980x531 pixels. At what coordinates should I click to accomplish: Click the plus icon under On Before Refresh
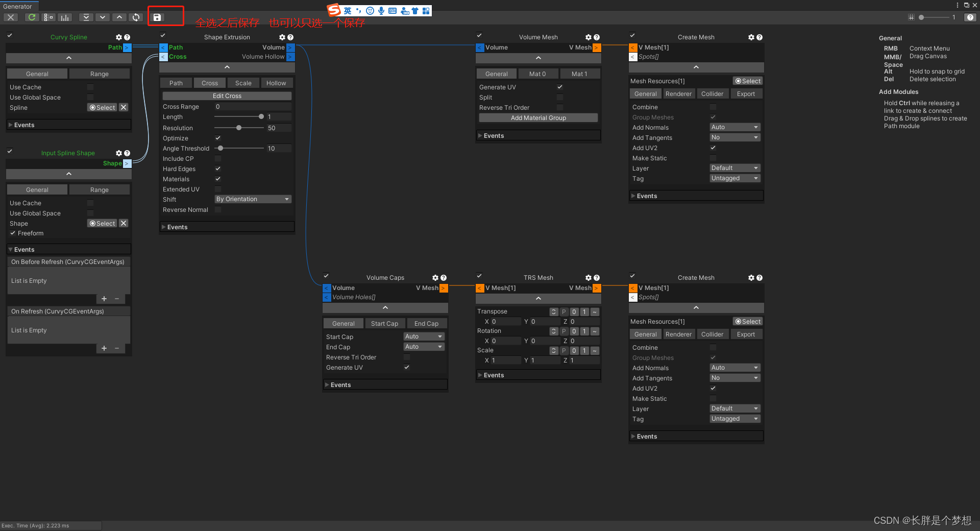(104, 299)
